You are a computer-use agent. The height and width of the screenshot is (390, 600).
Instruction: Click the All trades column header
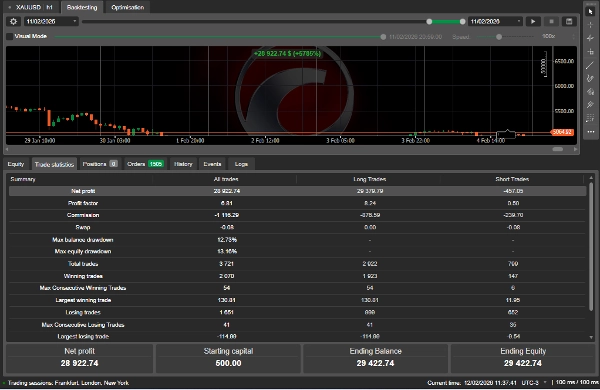226,179
